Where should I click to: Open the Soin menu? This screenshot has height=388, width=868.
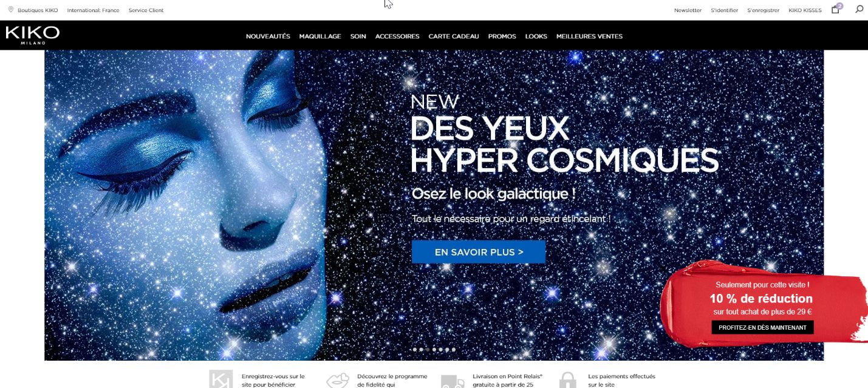(x=358, y=36)
